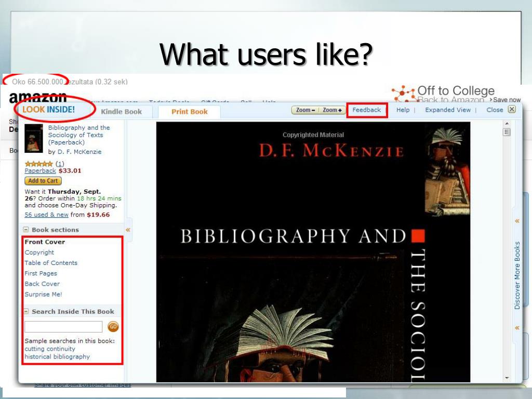The height and width of the screenshot is (399, 532).
Task: Go to the Table of Contents section
Action: tap(51, 263)
